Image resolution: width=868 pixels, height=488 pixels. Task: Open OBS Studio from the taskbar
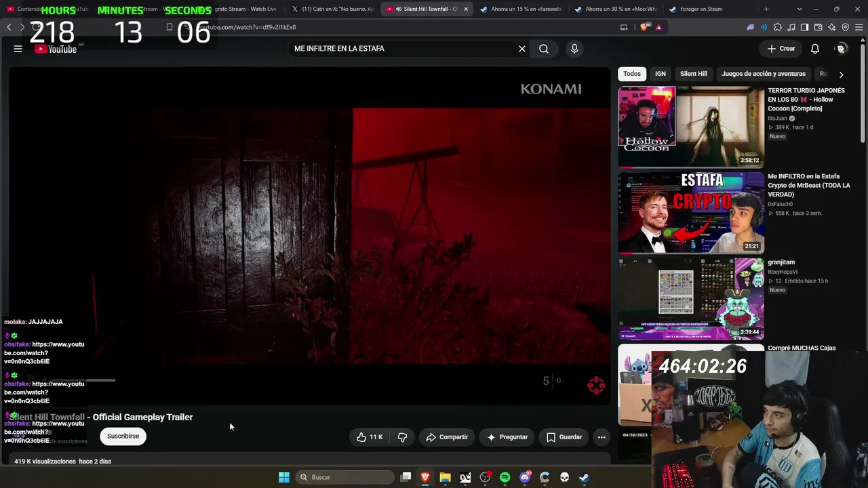pos(485,477)
